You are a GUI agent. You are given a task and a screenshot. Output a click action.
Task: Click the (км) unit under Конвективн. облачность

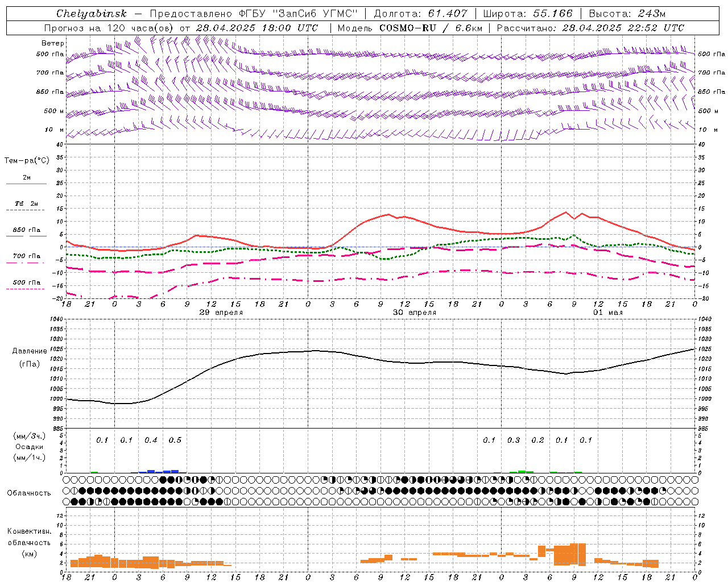(x=29, y=554)
